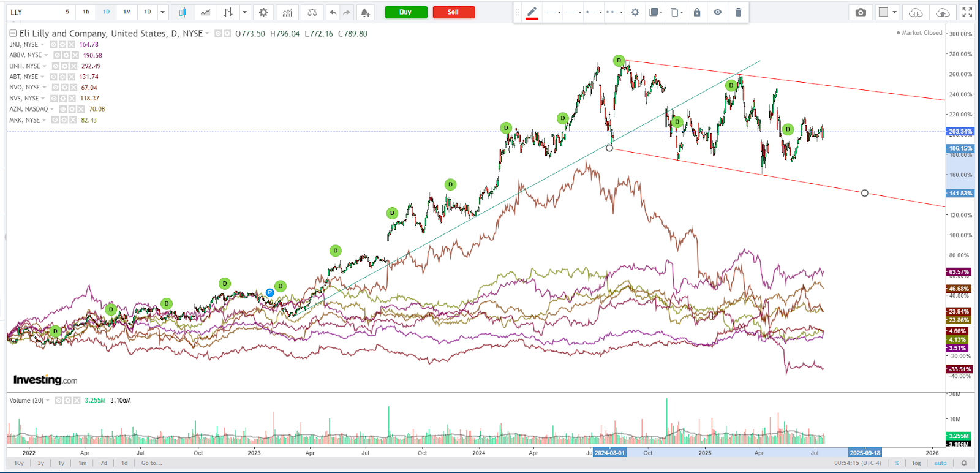Toggle auto scale button
This screenshot has height=473, width=980.
(941, 463)
